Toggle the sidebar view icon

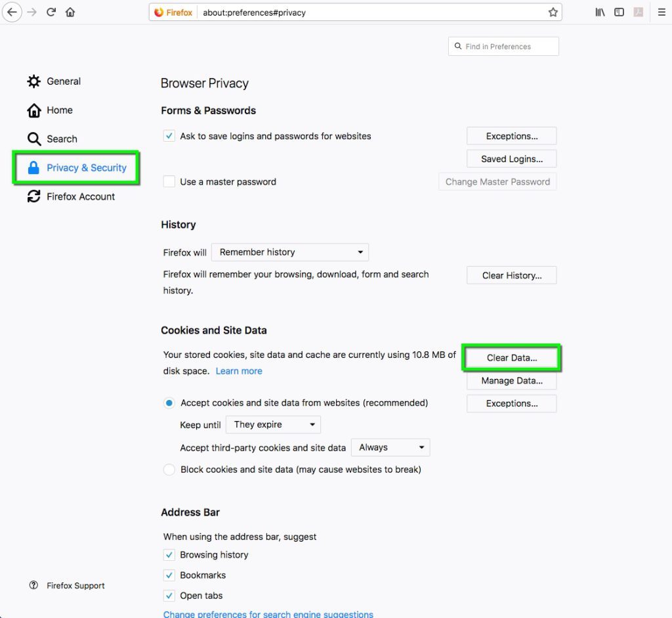click(x=619, y=12)
